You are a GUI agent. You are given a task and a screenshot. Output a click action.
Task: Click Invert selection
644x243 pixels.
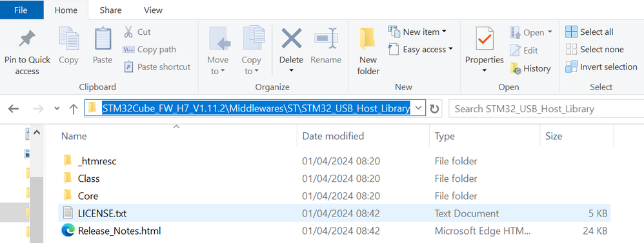coord(601,66)
